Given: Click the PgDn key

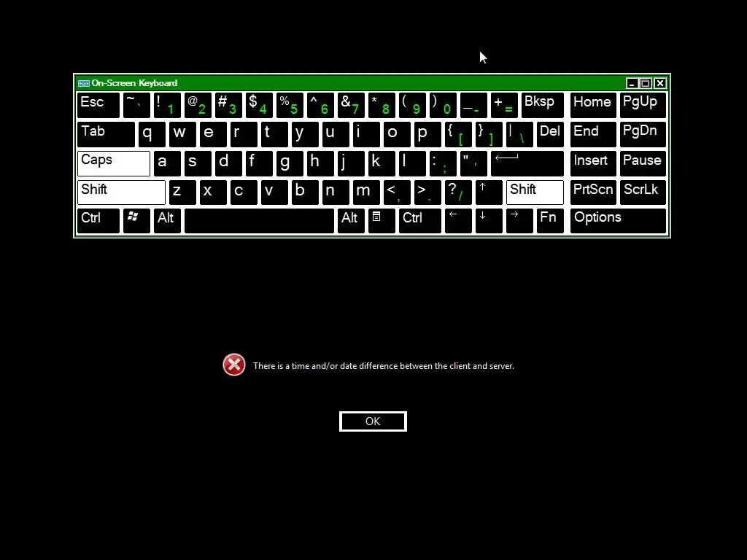Looking at the screenshot, I should pos(643,134).
